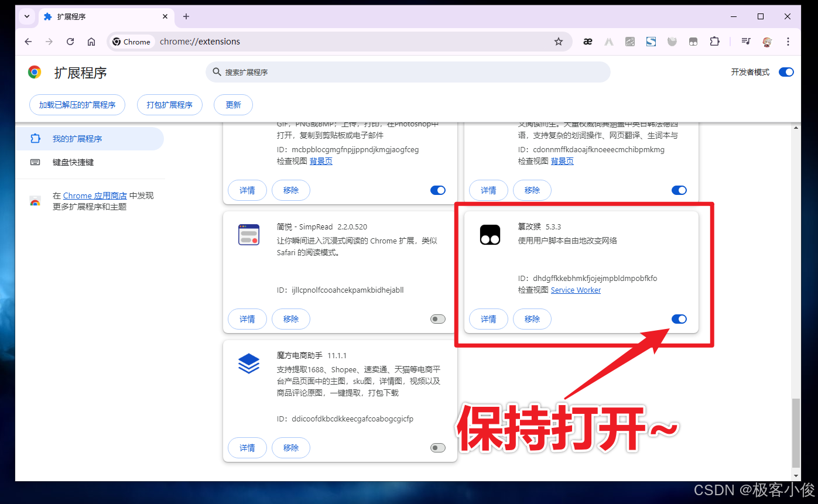Click the grayed egg-shaped extension icon
This screenshot has height=504, width=818.
coord(672,42)
